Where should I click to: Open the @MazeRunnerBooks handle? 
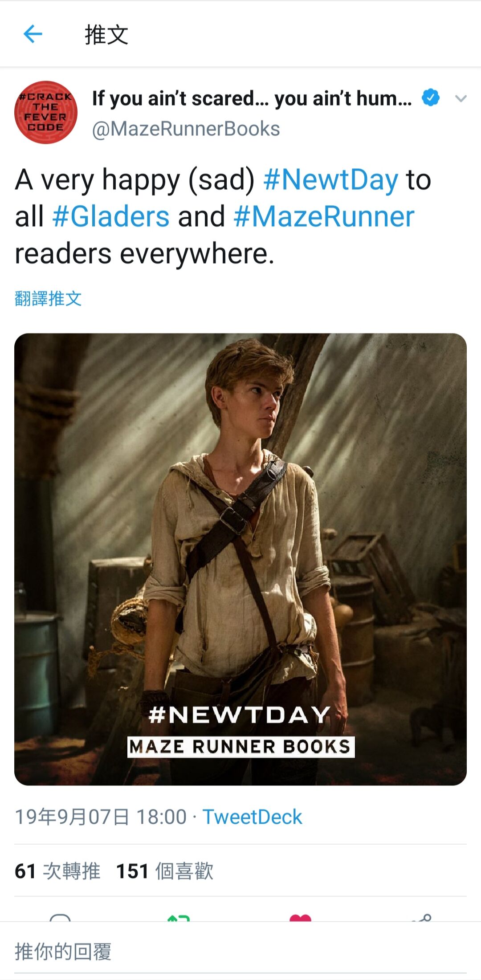pos(186,129)
